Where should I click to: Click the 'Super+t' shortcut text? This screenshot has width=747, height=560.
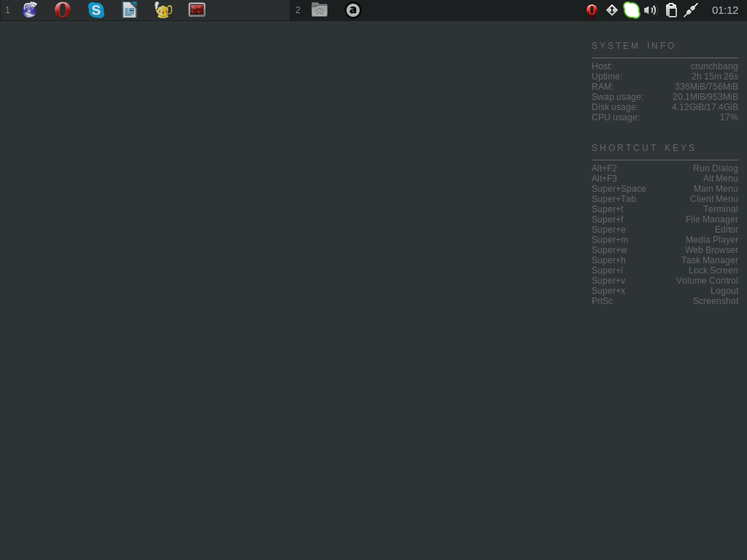[608, 209]
